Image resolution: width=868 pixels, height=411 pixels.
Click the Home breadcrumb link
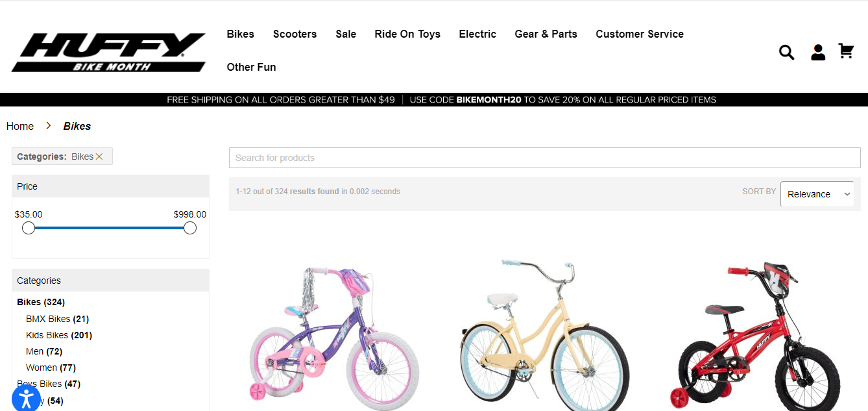click(20, 126)
